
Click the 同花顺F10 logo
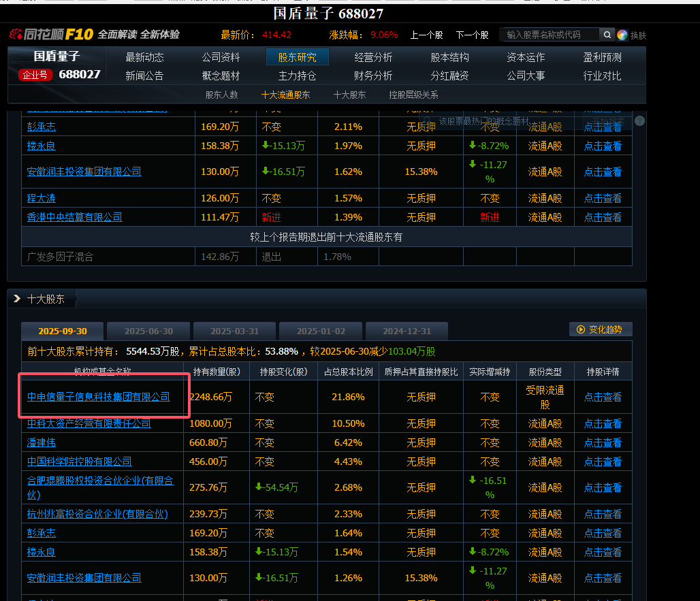click(51, 34)
